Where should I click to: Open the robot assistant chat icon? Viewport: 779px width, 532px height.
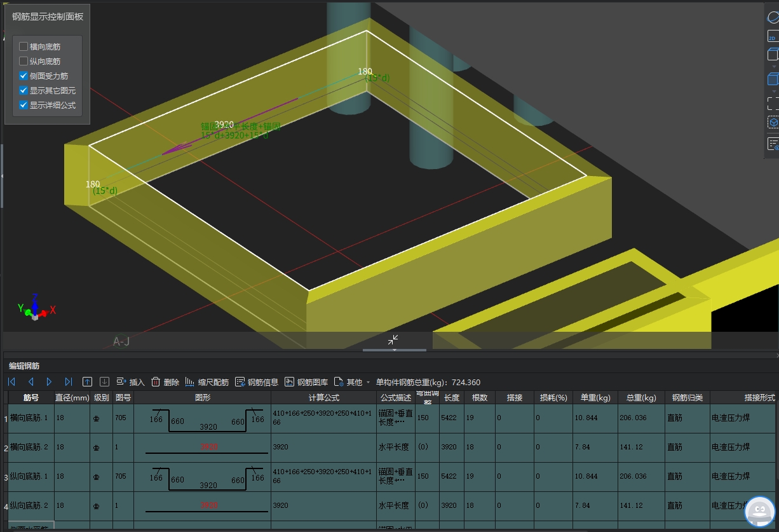pyautogui.click(x=759, y=512)
